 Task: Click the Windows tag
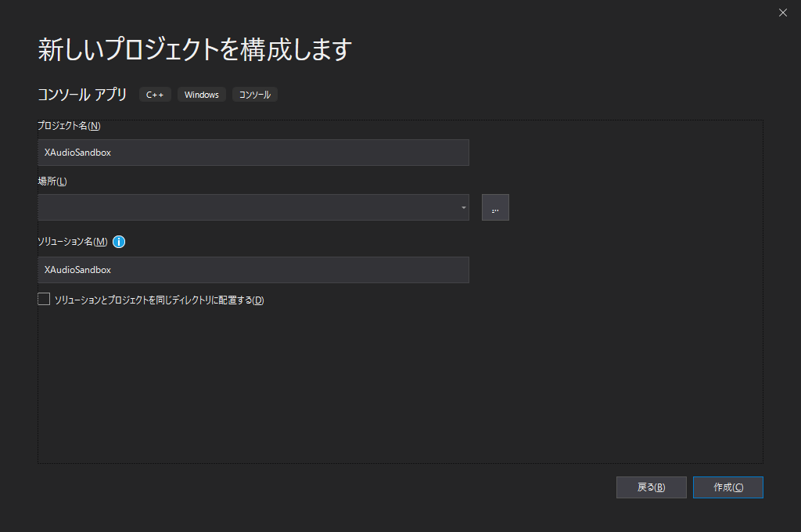click(x=201, y=95)
